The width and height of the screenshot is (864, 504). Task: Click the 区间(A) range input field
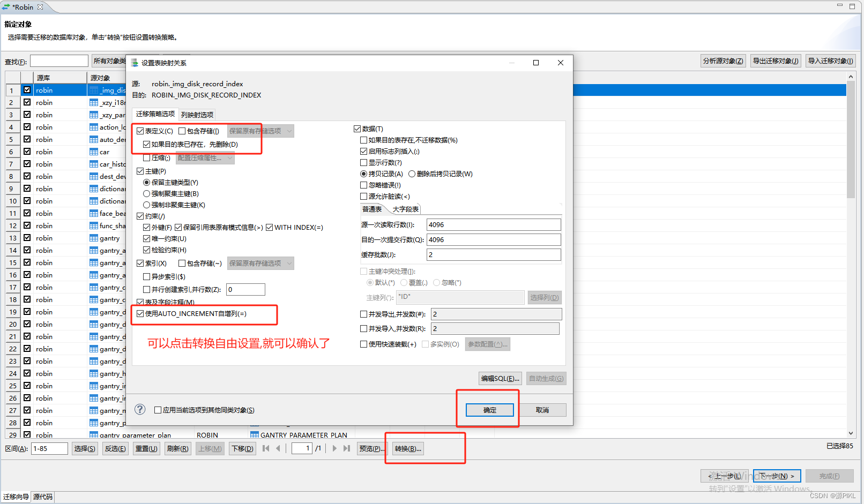click(x=50, y=448)
